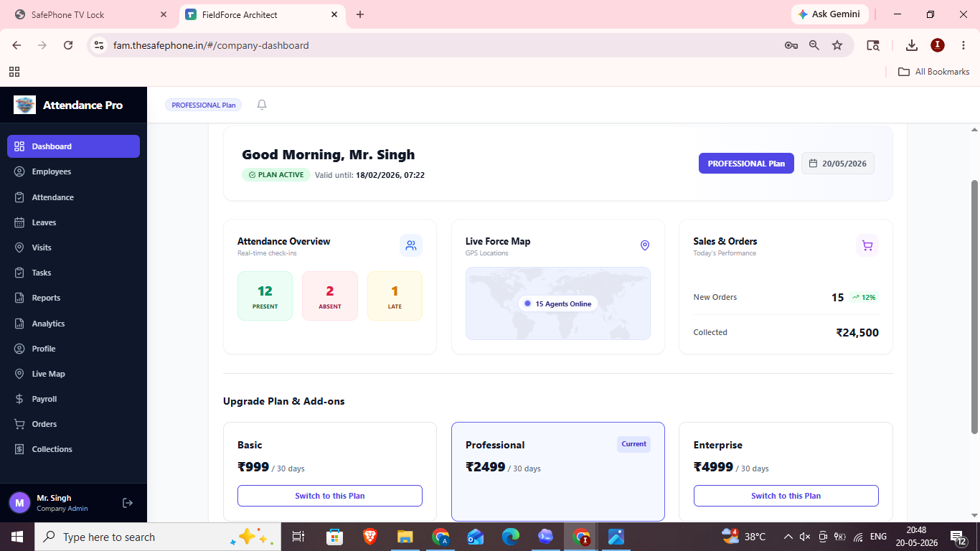Image resolution: width=980 pixels, height=551 pixels.
Task: Bookmark this page with the star icon
Action: [837, 45]
